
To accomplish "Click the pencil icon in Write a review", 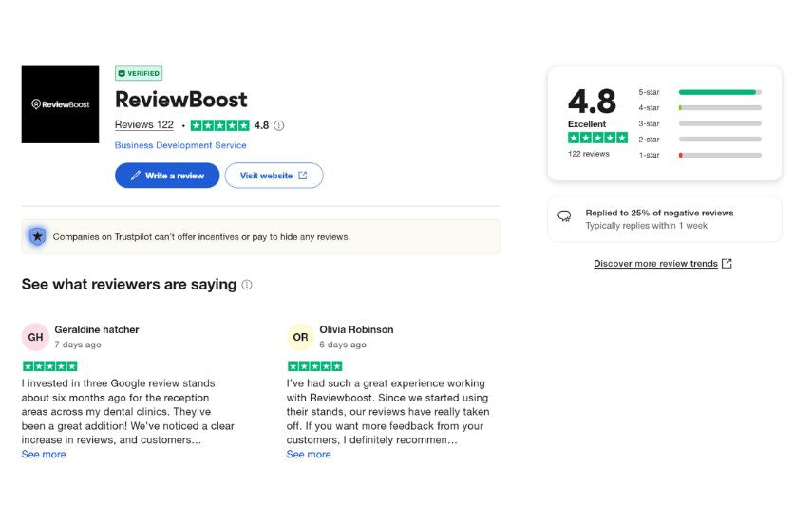I will [136, 176].
